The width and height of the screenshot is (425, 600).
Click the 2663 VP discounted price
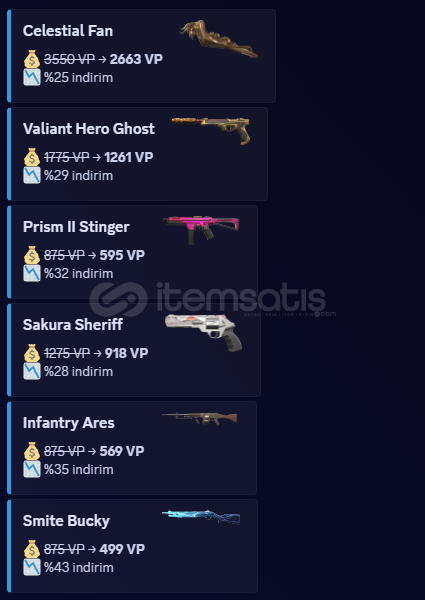point(136,59)
